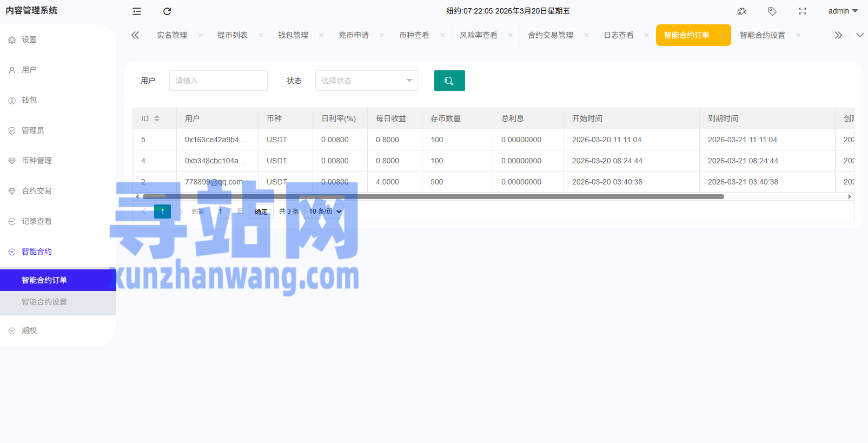
Task: Click the refresh page icon
Action: [167, 11]
